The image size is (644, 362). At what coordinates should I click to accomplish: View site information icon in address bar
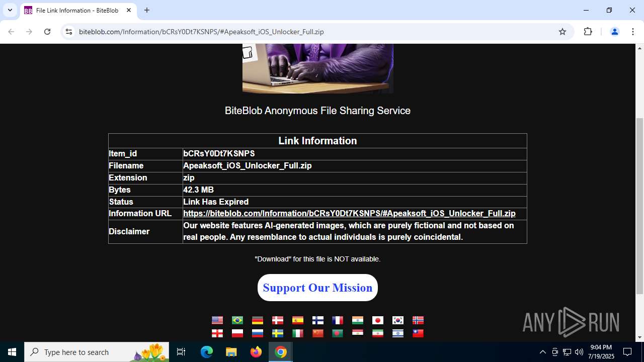coord(69,32)
